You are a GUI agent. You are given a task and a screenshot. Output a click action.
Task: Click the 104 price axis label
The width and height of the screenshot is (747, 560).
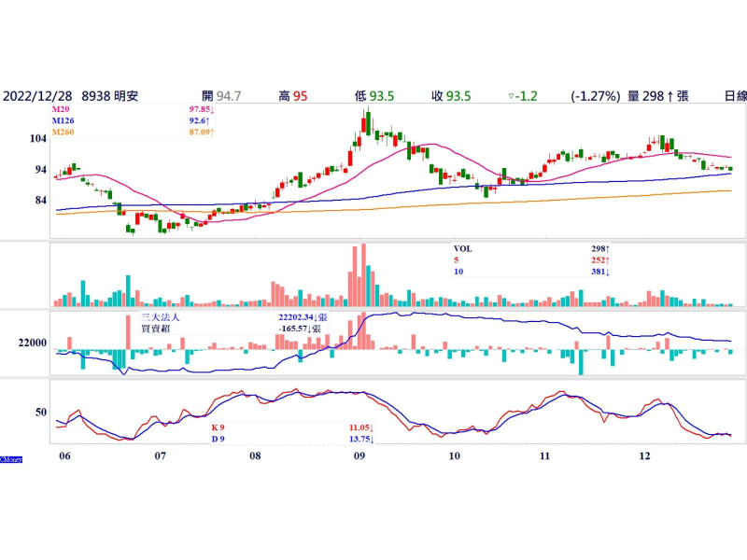[x=38, y=138]
